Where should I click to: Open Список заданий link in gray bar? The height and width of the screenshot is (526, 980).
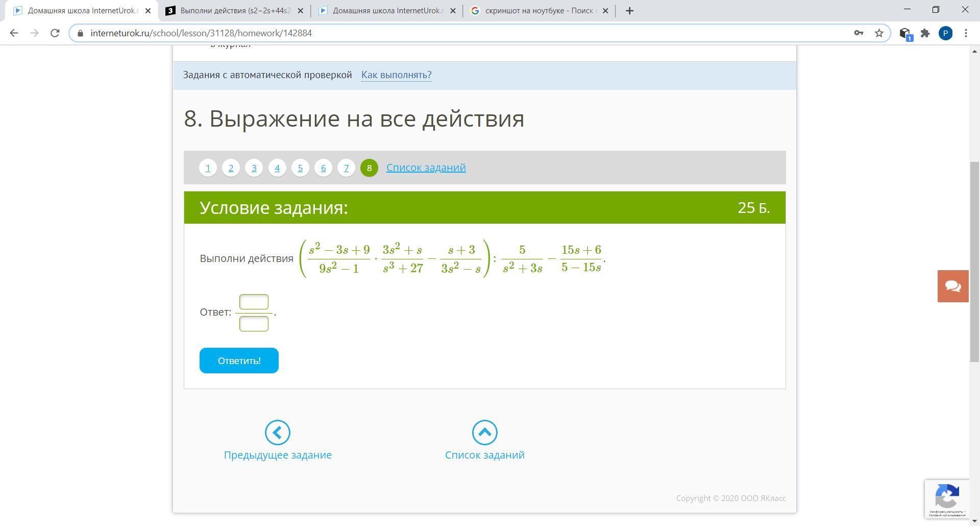(x=426, y=168)
